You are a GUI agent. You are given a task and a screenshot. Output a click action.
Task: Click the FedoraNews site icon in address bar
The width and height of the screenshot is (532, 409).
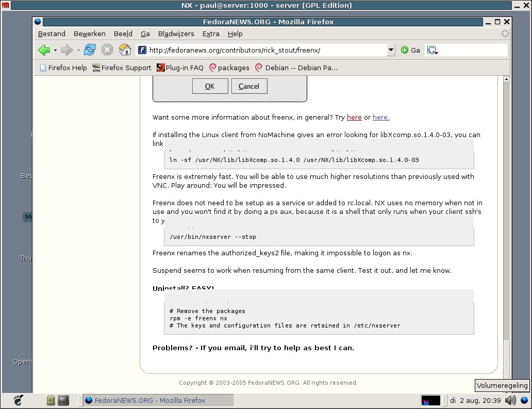pos(142,50)
